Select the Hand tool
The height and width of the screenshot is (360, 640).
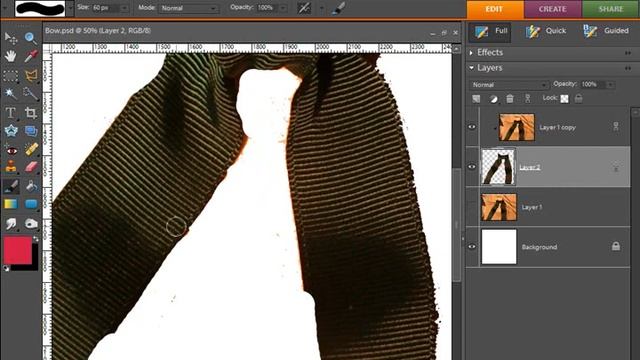11,56
